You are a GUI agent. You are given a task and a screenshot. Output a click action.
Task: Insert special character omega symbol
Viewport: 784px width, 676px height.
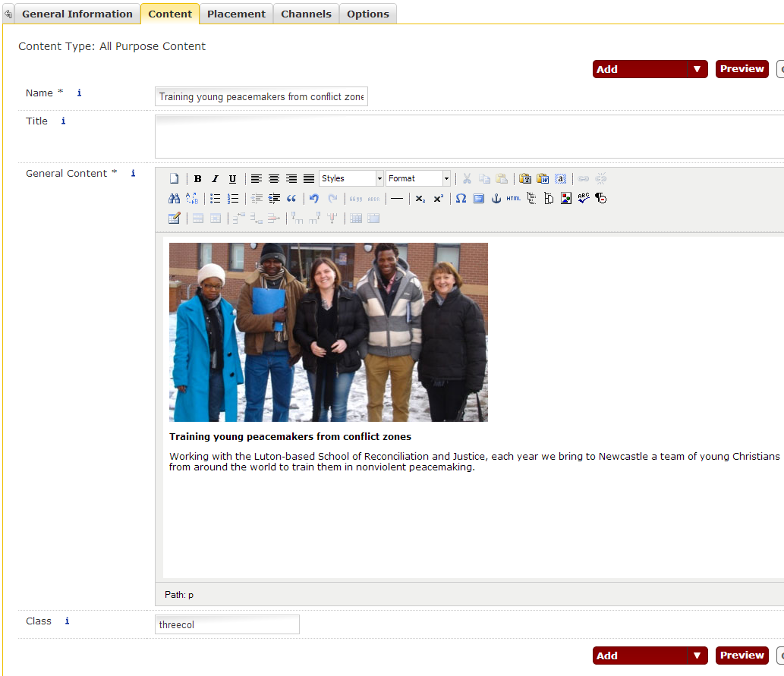(461, 199)
